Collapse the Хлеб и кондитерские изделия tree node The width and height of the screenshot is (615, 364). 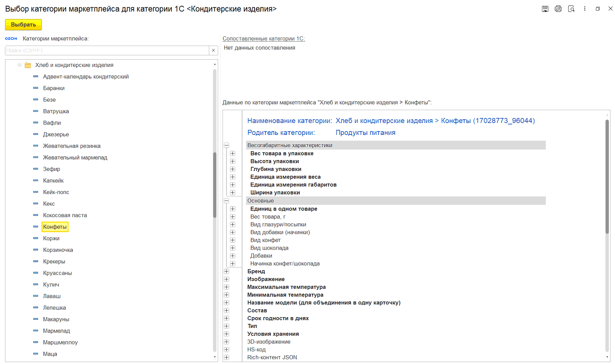coord(20,65)
